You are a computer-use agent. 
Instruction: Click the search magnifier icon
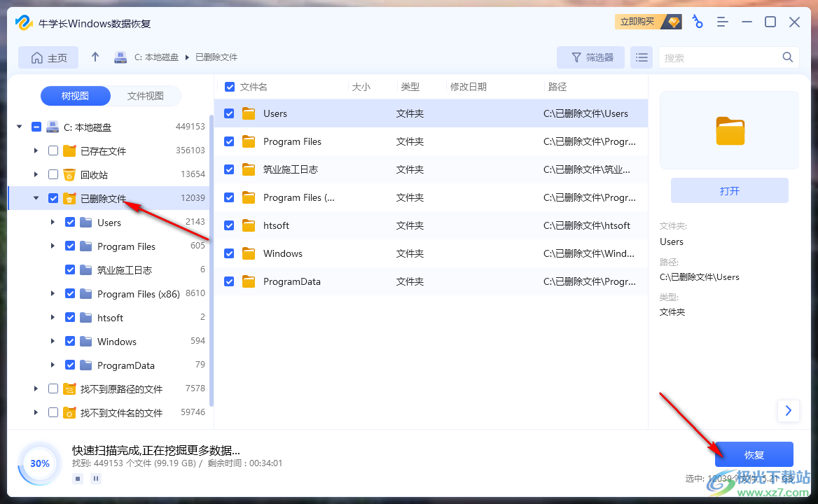point(788,57)
